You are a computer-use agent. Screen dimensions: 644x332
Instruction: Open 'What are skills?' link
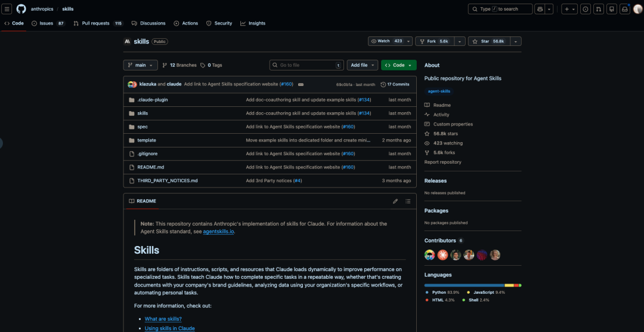[x=163, y=319]
